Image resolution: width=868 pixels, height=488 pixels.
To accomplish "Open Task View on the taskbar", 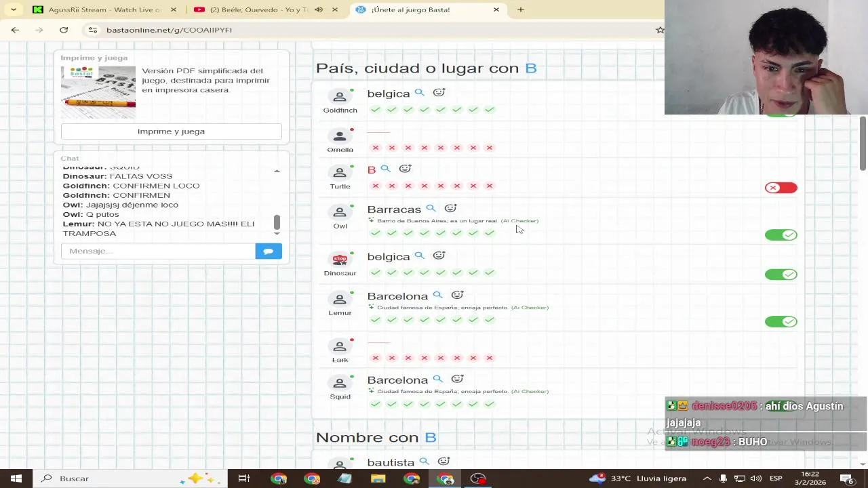I will tap(243, 479).
